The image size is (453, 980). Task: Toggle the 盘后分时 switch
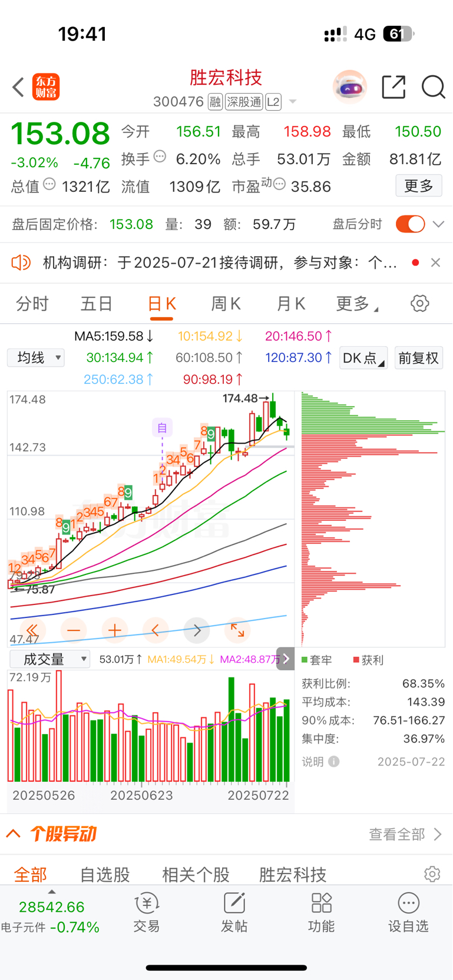pos(410,224)
